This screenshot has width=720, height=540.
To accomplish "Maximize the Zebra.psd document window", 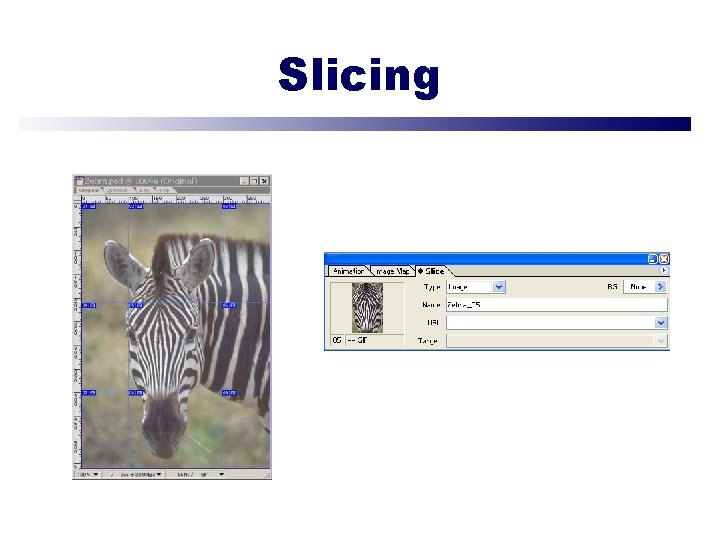I will pyautogui.click(x=254, y=181).
